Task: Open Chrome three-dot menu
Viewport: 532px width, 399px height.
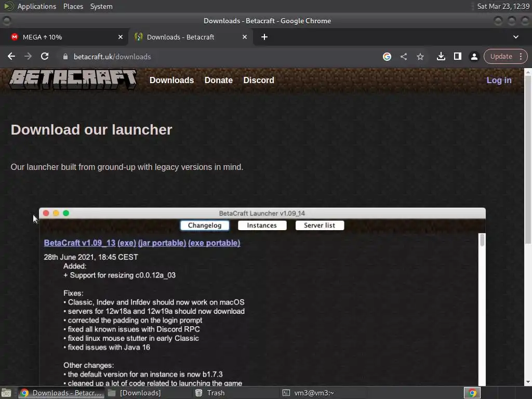Action: pyautogui.click(x=521, y=56)
